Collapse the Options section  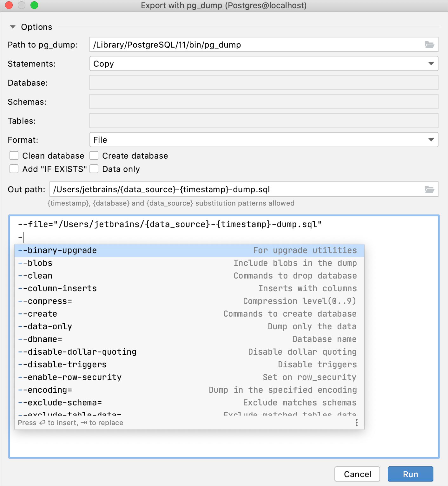13,27
